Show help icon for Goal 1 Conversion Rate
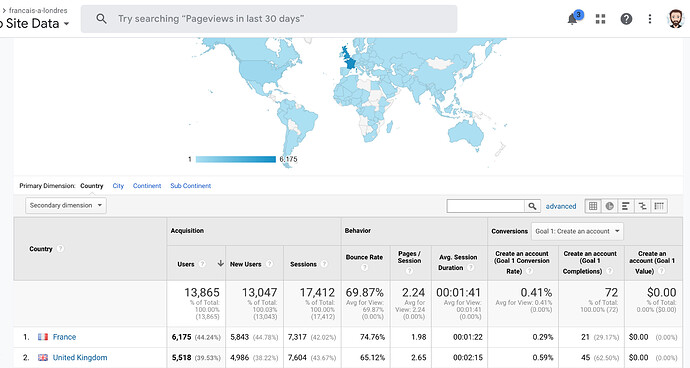 pyautogui.click(x=529, y=271)
